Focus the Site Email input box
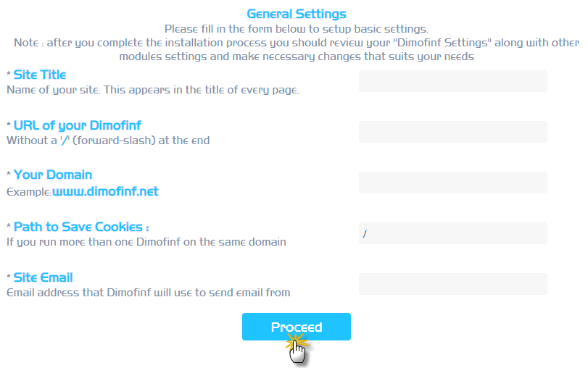588x368 pixels. pos(453,284)
